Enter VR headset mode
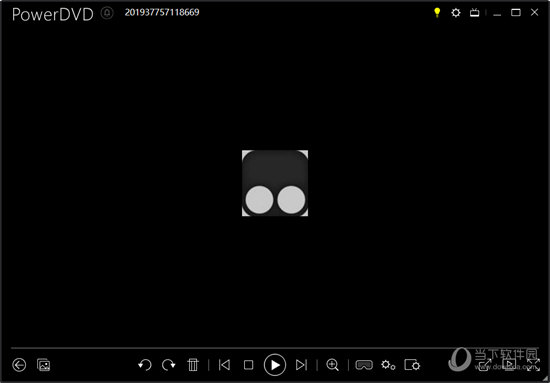The image size is (550, 383). click(x=364, y=365)
